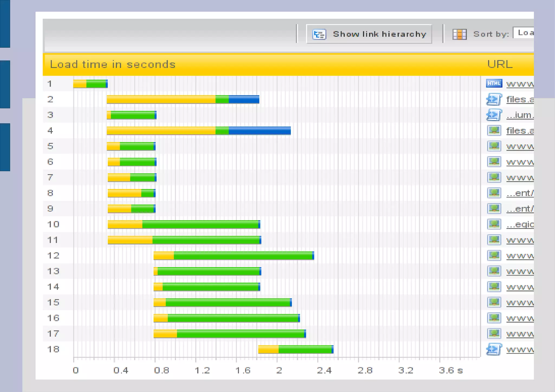555x392 pixels.
Task: Click the script icon in row 18
Action: coord(494,349)
